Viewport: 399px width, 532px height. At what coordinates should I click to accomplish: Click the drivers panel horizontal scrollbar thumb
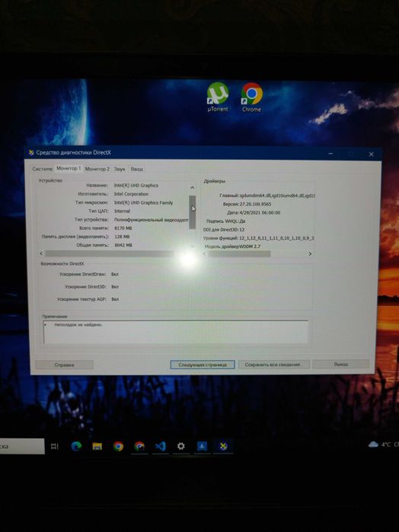239,253
